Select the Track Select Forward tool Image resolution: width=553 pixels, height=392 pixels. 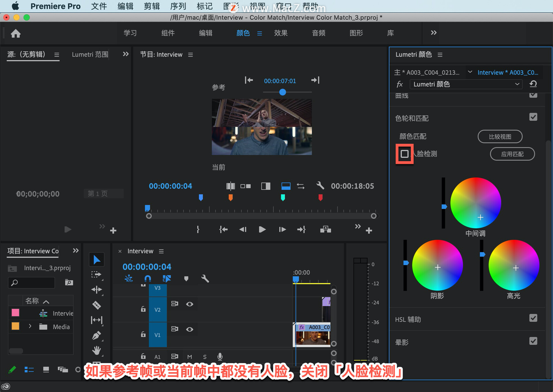(96, 275)
